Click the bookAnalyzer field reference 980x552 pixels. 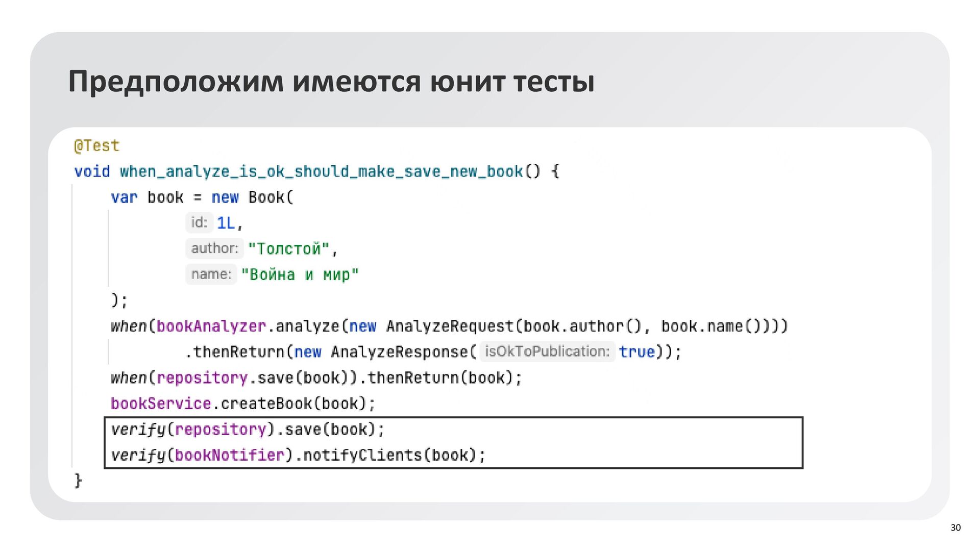(211, 326)
